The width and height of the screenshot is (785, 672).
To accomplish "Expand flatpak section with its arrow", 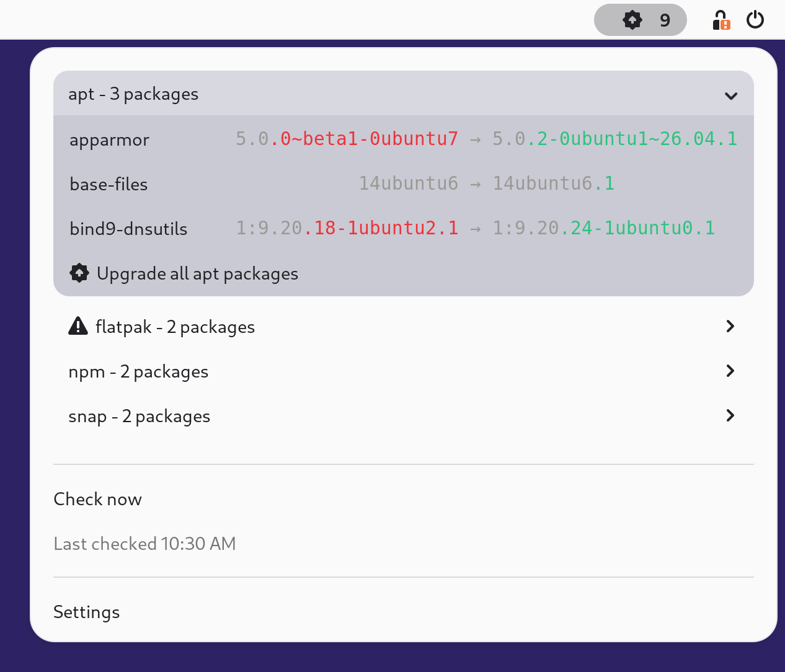I will click(730, 326).
